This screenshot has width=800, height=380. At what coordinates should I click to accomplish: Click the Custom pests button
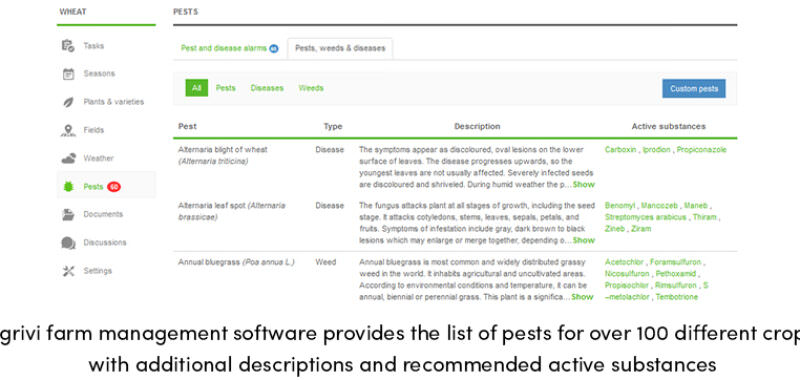coord(694,89)
